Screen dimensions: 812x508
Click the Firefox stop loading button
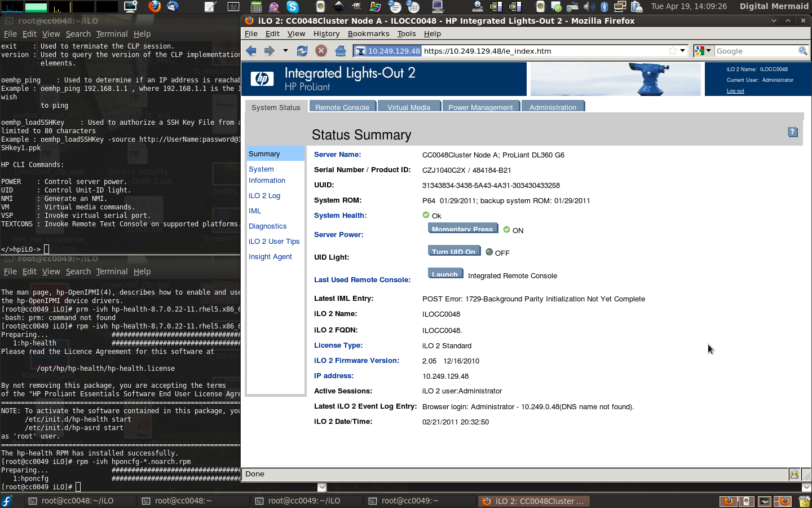click(x=321, y=51)
